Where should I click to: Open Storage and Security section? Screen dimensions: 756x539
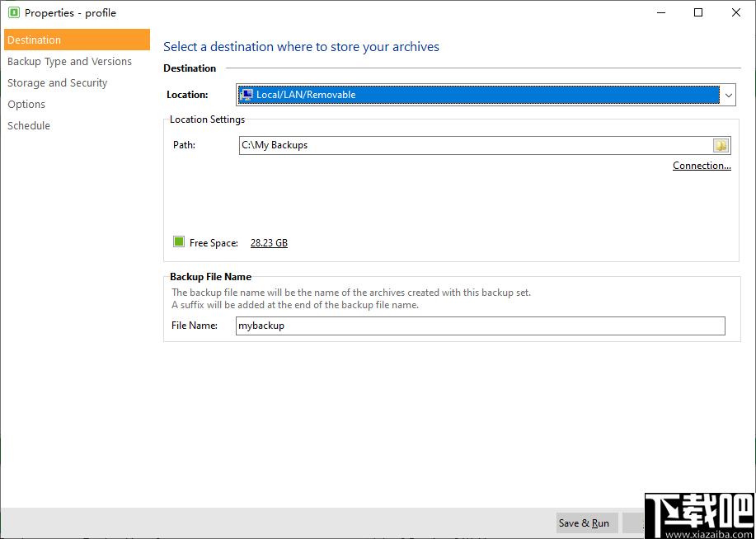(x=57, y=82)
